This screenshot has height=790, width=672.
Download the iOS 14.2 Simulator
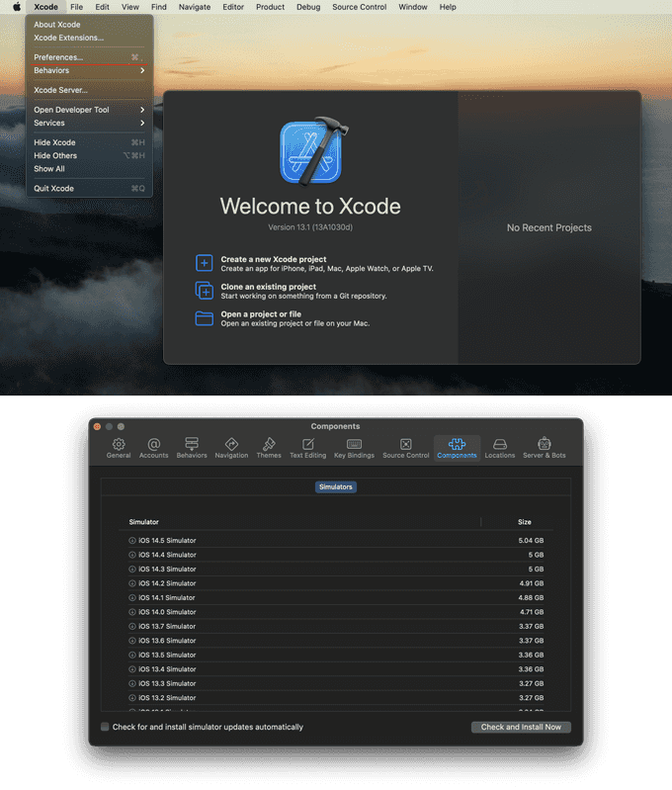(x=132, y=583)
